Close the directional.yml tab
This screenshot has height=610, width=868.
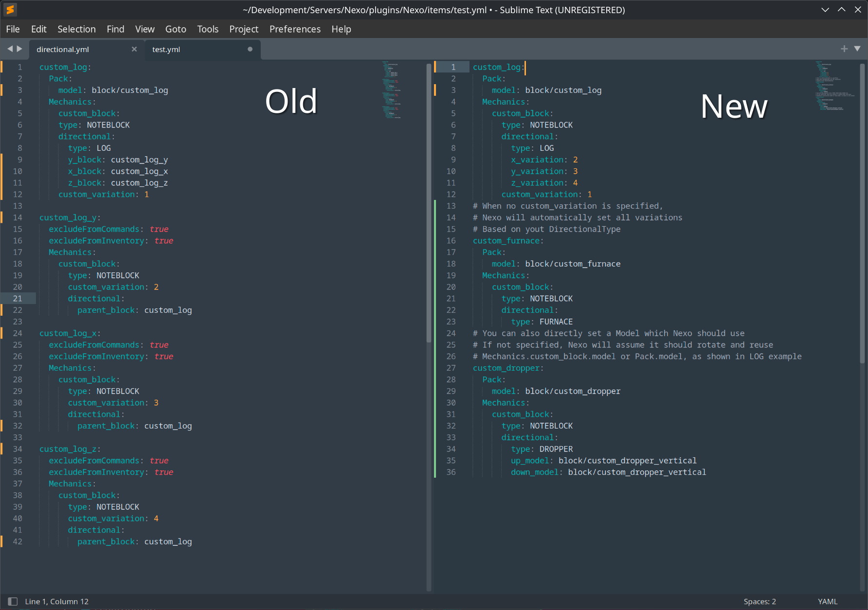134,49
